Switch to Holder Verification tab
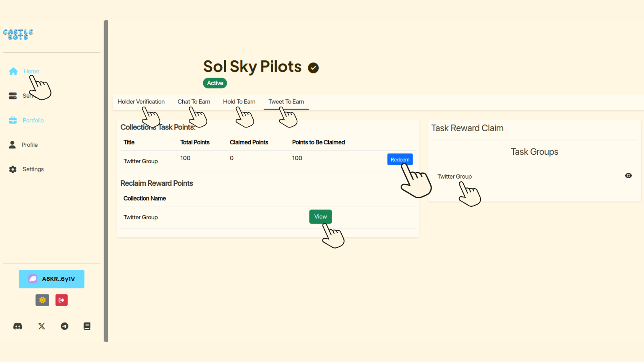This screenshot has height=362, width=644. 141,102
